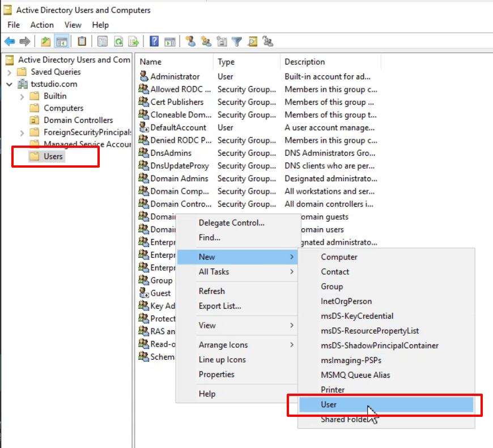Click the Properties toolbar icon

pyautogui.click(x=102, y=41)
